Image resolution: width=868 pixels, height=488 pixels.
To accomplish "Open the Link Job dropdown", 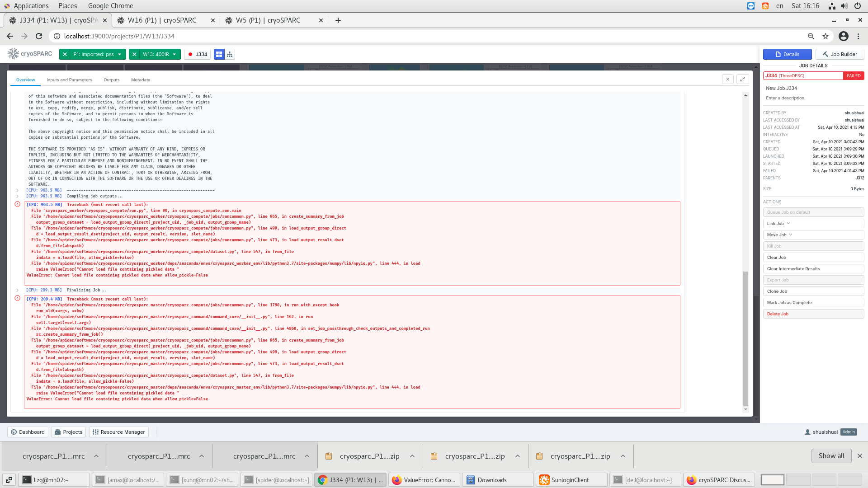I will tap(813, 223).
